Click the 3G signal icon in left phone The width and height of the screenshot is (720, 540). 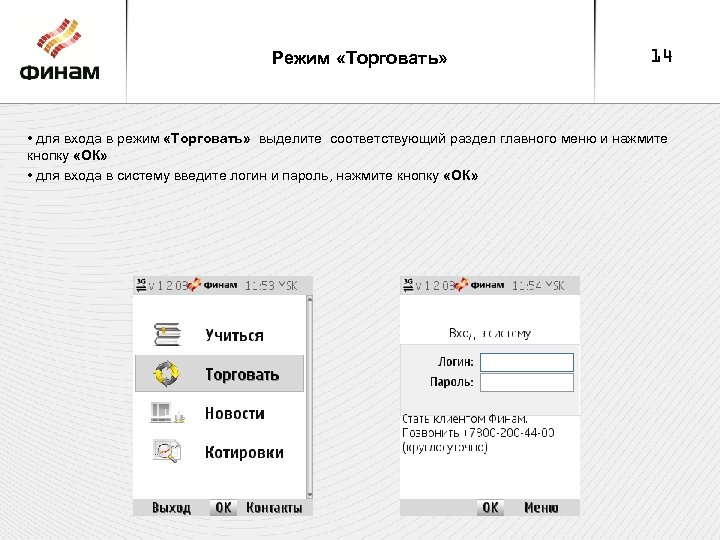coord(141,285)
